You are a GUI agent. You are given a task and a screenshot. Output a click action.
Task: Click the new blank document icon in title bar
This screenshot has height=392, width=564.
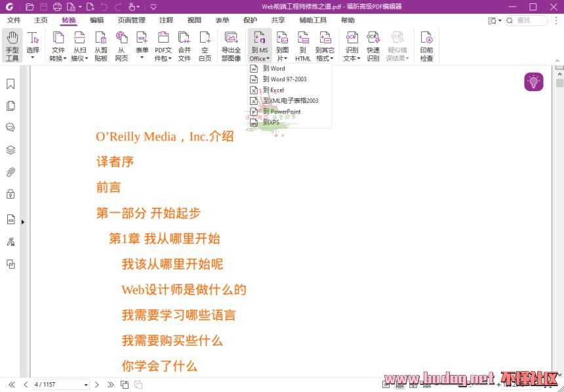coord(91,7)
